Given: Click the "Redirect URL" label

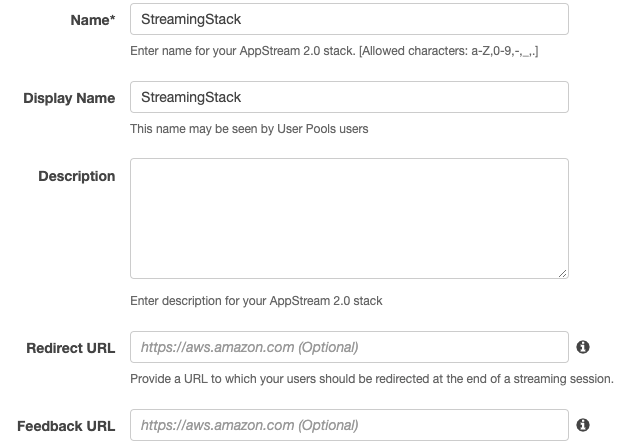Looking at the screenshot, I should 70,348.
